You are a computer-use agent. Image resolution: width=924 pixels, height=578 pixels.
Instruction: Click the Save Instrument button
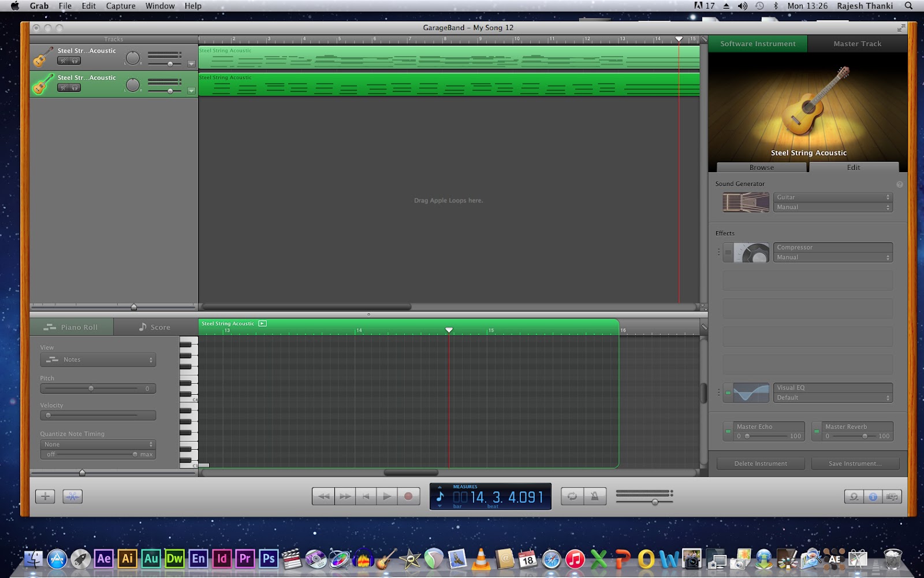855,464
